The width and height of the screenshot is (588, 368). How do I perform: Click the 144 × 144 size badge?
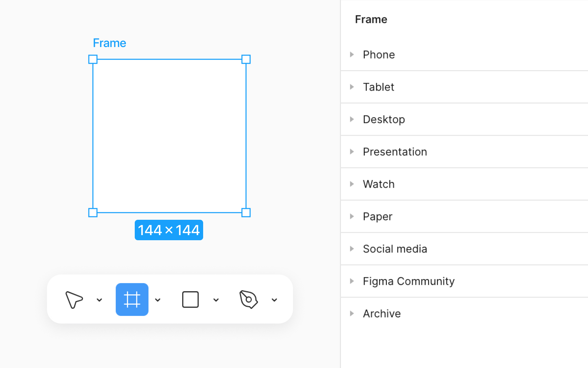point(169,230)
